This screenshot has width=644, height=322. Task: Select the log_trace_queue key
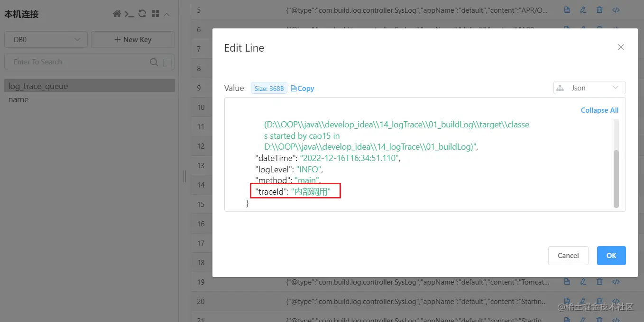pyautogui.click(x=90, y=86)
